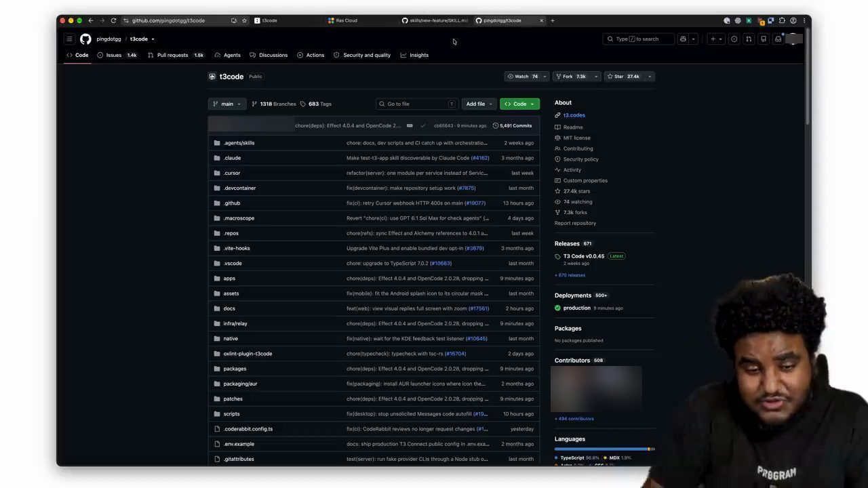This screenshot has height=488, width=868.
Task: Open the .coderabbit.config.ts file
Action: [x=248, y=429]
